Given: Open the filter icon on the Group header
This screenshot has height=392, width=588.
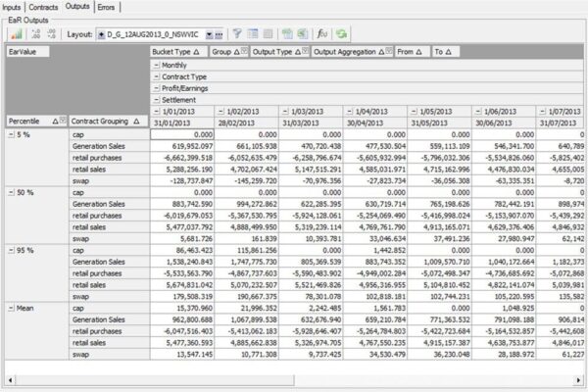Looking at the screenshot, I should point(244,50).
